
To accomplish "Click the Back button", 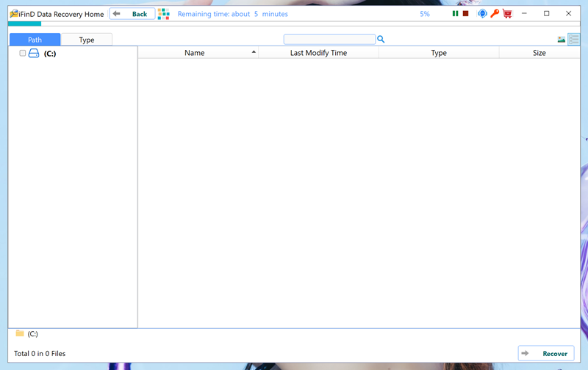I will coord(132,14).
